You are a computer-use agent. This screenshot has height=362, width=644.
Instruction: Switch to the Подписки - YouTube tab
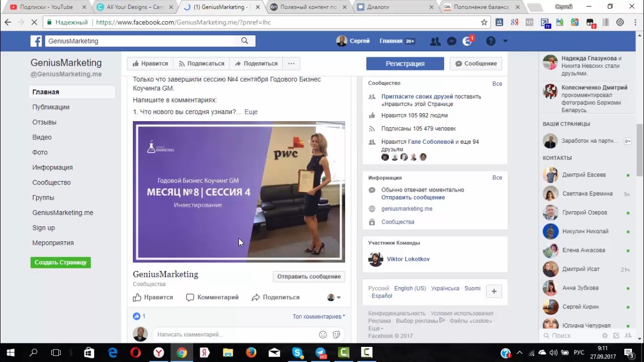[46, 7]
